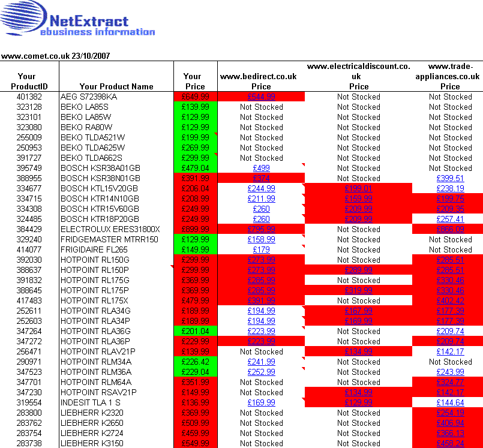The height and width of the screenshot is (448, 483).
Task: Open the £366.13 price for LIEBHERR K2724
Action: 450,433
